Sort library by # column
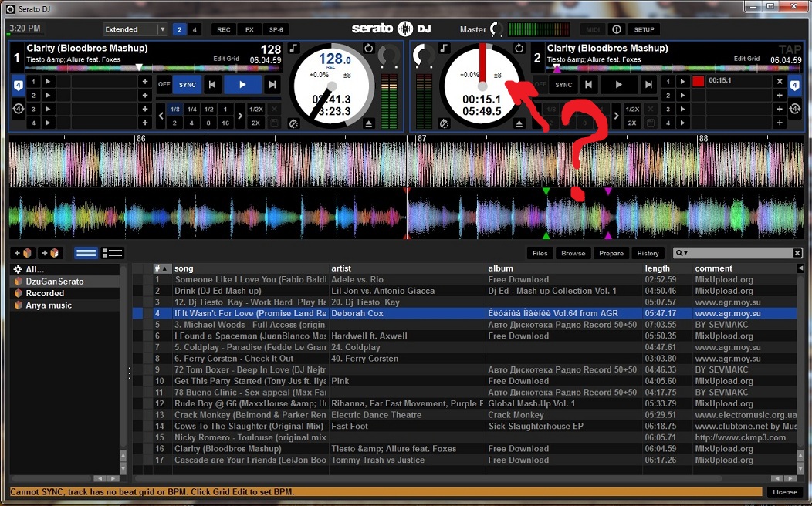Screen dimensions: 812x506 tap(161, 268)
